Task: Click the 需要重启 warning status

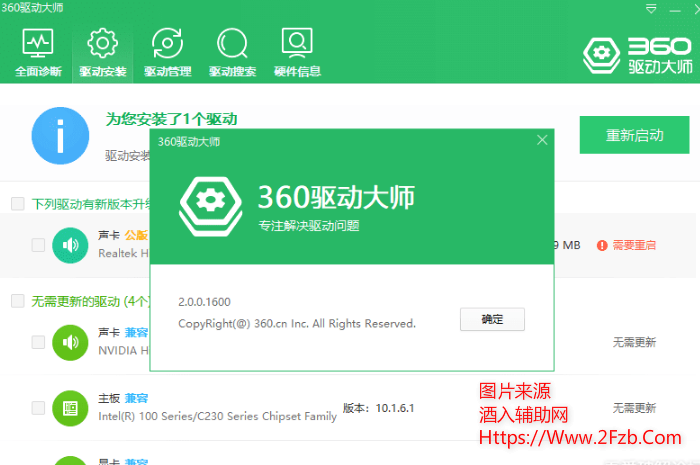Action: tap(626, 245)
